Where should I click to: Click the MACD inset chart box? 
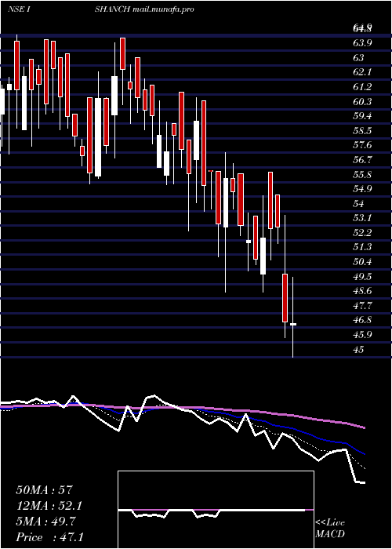pos(216,510)
